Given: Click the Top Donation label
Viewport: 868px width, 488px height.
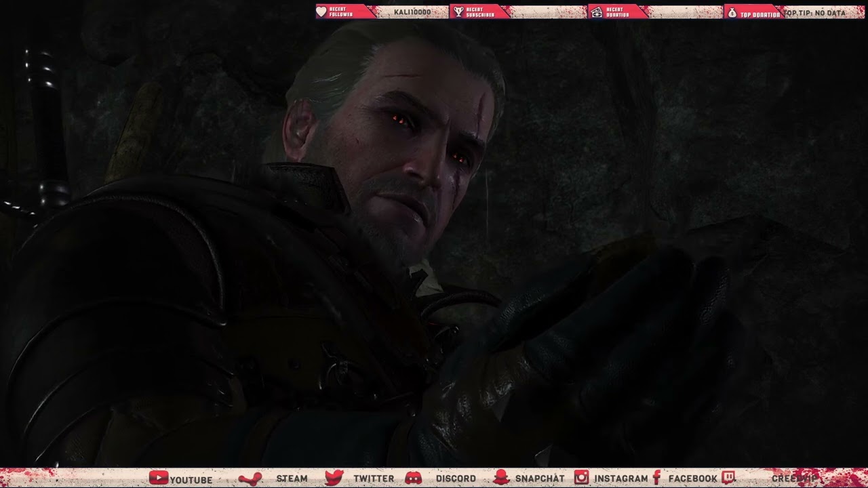Looking at the screenshot, I should click(x=759, y=14).
